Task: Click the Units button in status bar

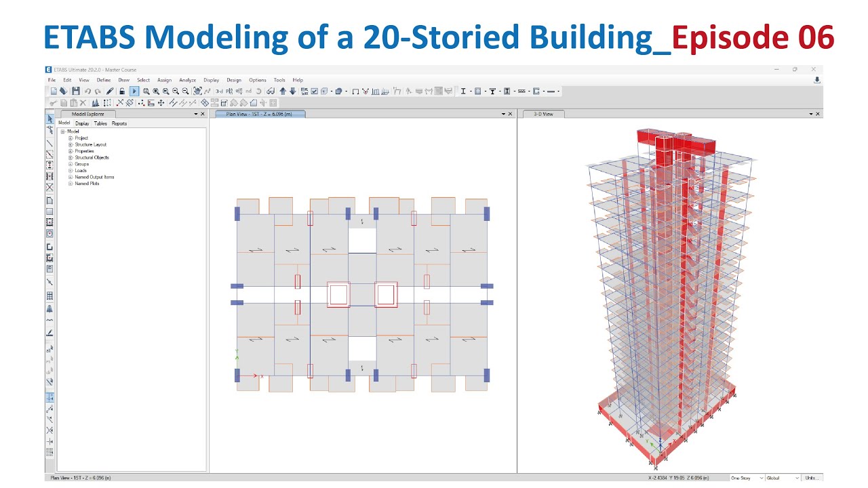Action: click(x=812, y=478)
